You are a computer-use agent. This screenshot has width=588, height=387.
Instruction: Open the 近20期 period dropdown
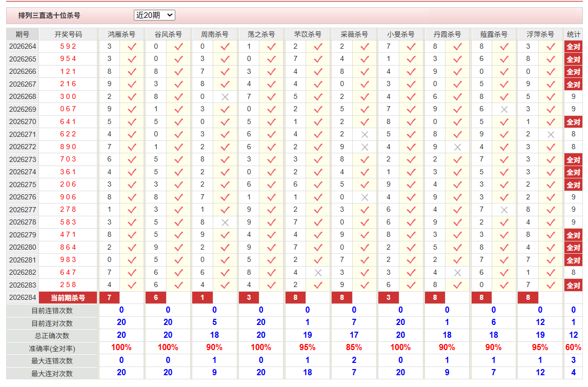tap(154, 15)
